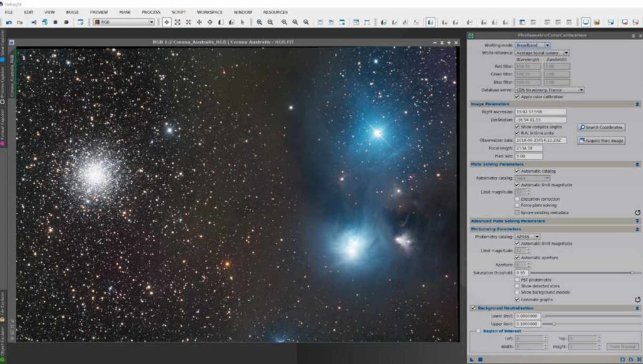This screenshot has height=364, width=643.
Task: Collapse Plate Solving Parameters section
Action: tap(637, 164)
